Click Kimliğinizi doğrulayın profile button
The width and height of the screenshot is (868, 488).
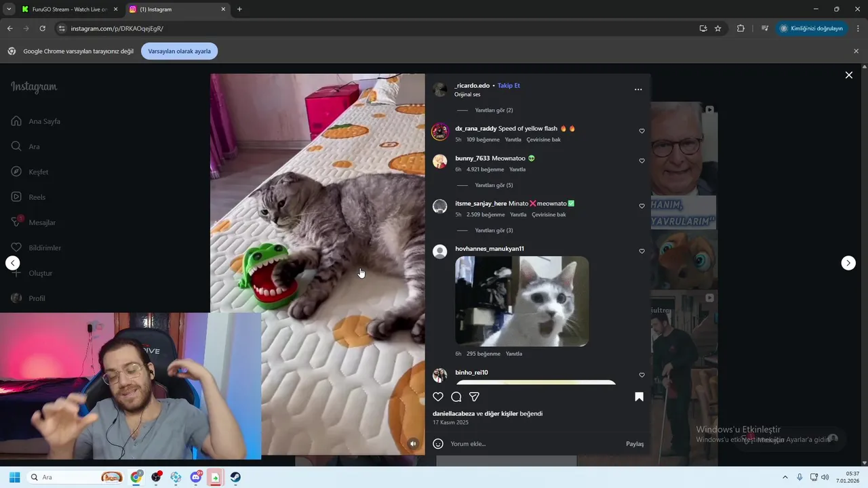pyautogui.click(x=811, y=28)
